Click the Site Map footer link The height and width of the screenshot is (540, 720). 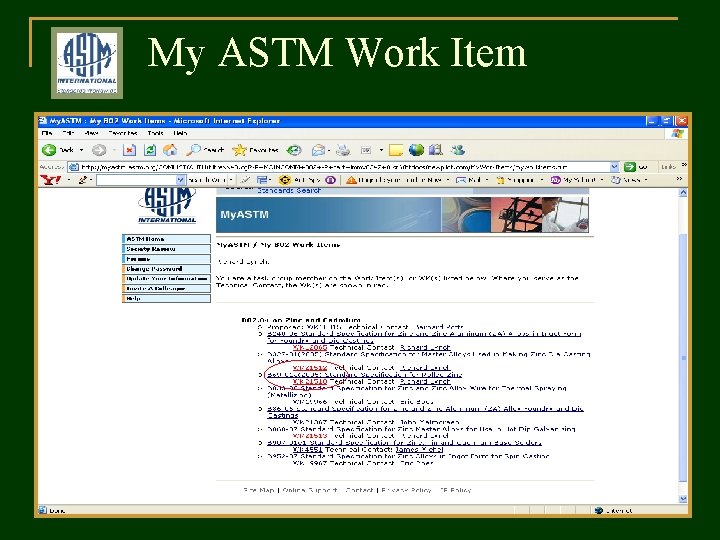tap(259, 490)
